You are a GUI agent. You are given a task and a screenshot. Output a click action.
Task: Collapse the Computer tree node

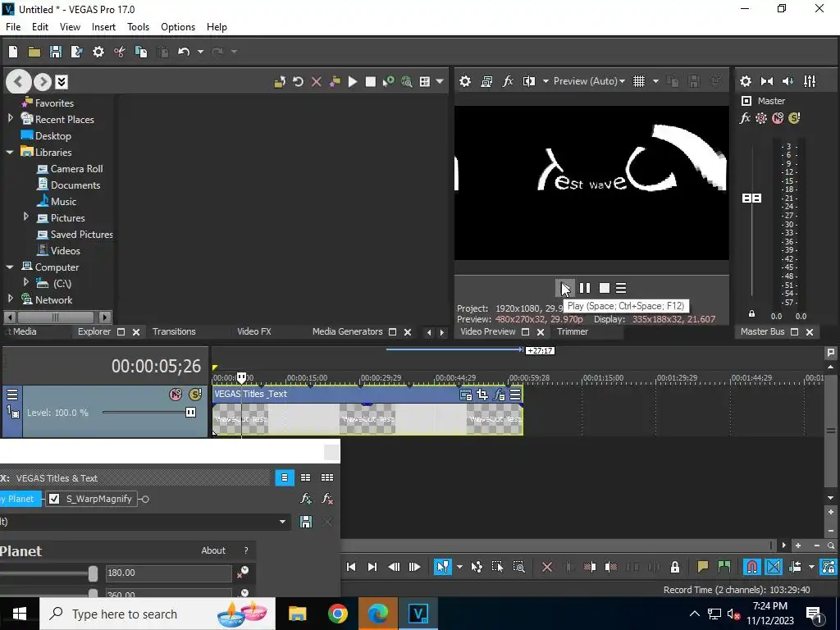(10, 267)
